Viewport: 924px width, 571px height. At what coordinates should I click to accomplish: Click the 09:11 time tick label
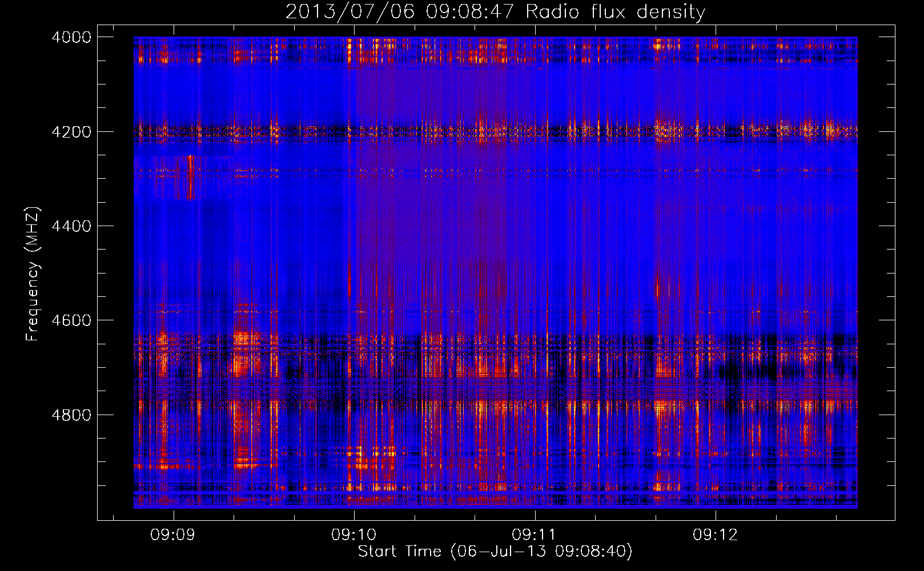(x=534, y=534)
